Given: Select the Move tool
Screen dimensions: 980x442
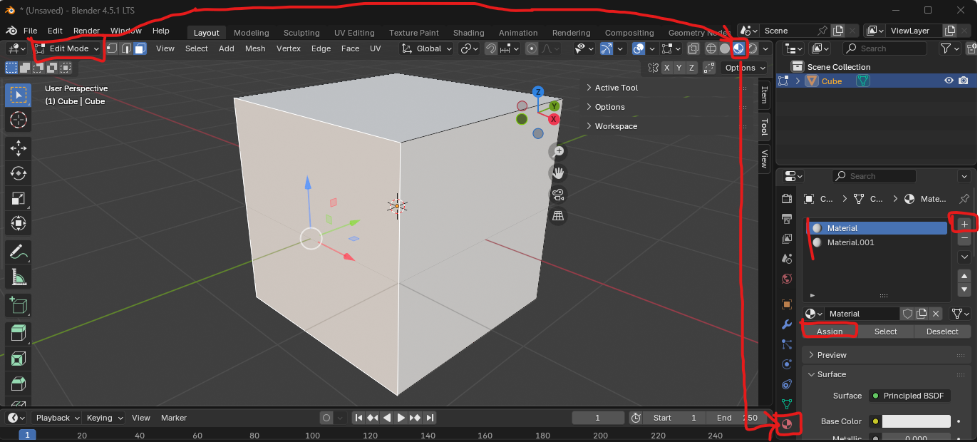Looking at the screenshot, I should tap(19, 148).
